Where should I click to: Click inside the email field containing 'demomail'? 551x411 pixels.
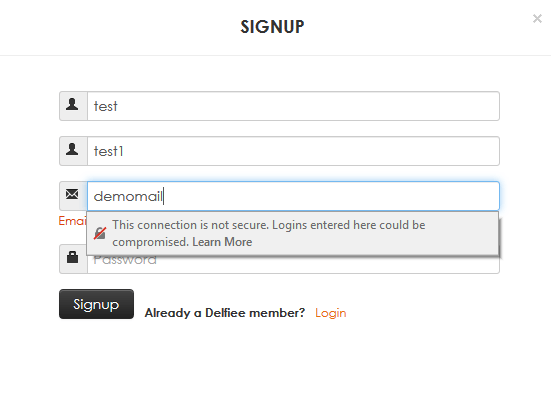pos(293,196)
